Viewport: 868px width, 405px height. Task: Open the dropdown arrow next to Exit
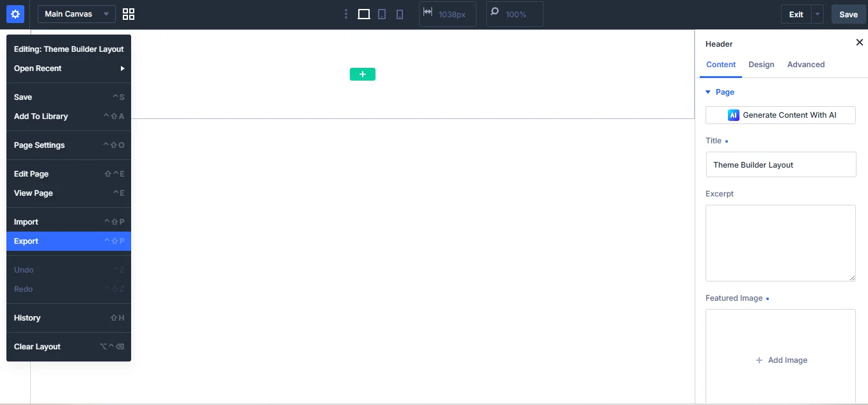pyautogui.click(x=817, y=14)
